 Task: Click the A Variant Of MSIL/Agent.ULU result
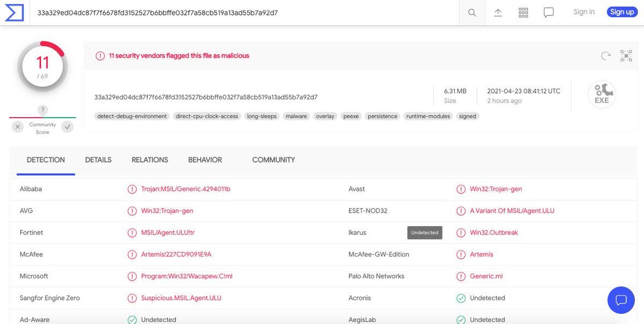512,211
